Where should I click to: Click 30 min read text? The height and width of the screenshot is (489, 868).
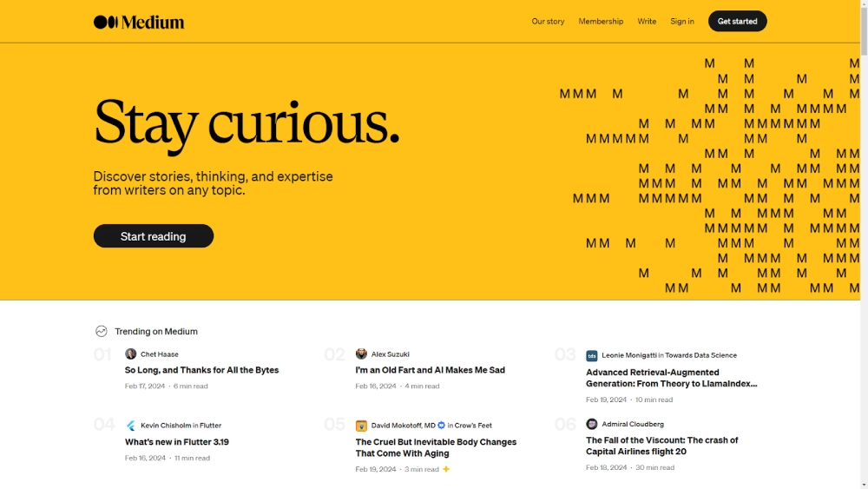point(654,467)
